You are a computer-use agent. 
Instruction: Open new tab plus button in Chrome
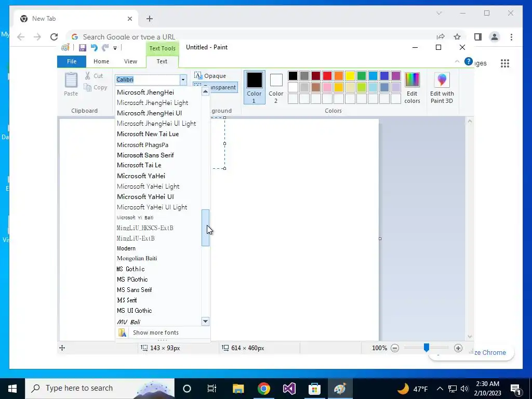pos(150,19)
